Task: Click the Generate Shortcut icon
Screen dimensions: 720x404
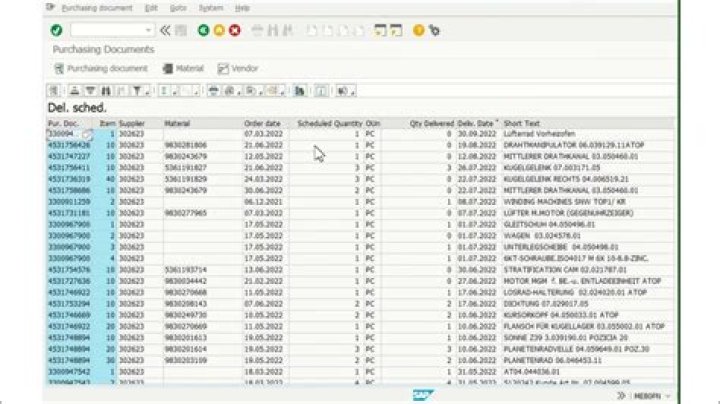Action: pyautogui.click(x=396, y=31)
